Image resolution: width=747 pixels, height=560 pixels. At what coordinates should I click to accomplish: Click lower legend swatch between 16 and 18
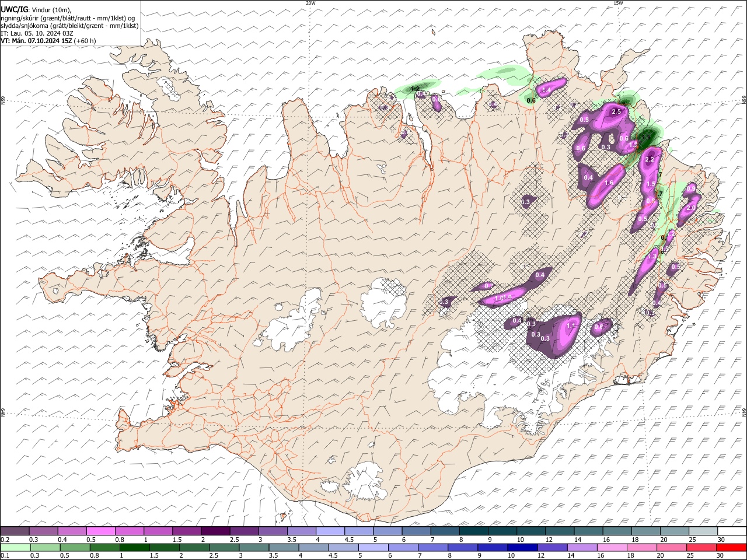point(613,547)
